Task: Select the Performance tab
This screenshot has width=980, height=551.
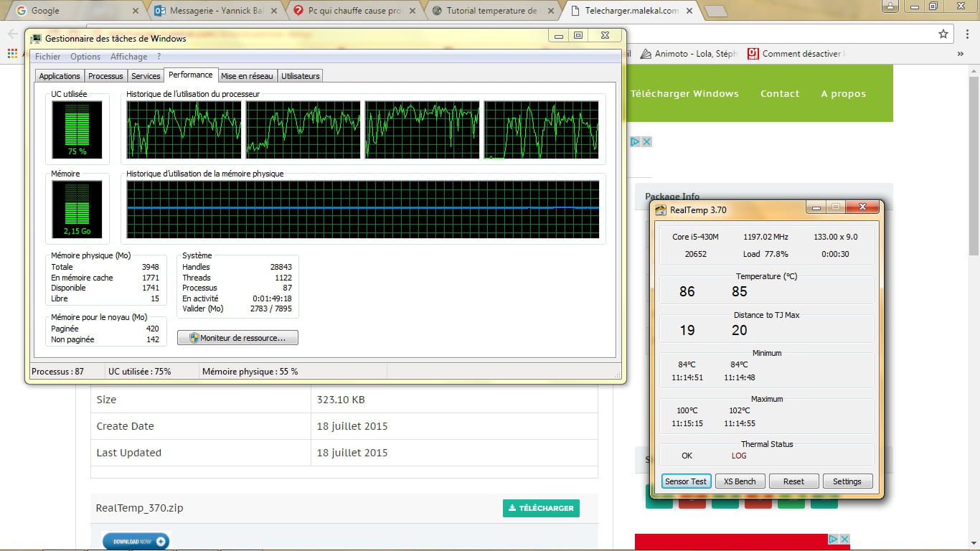Action: (x=191, y=75)
